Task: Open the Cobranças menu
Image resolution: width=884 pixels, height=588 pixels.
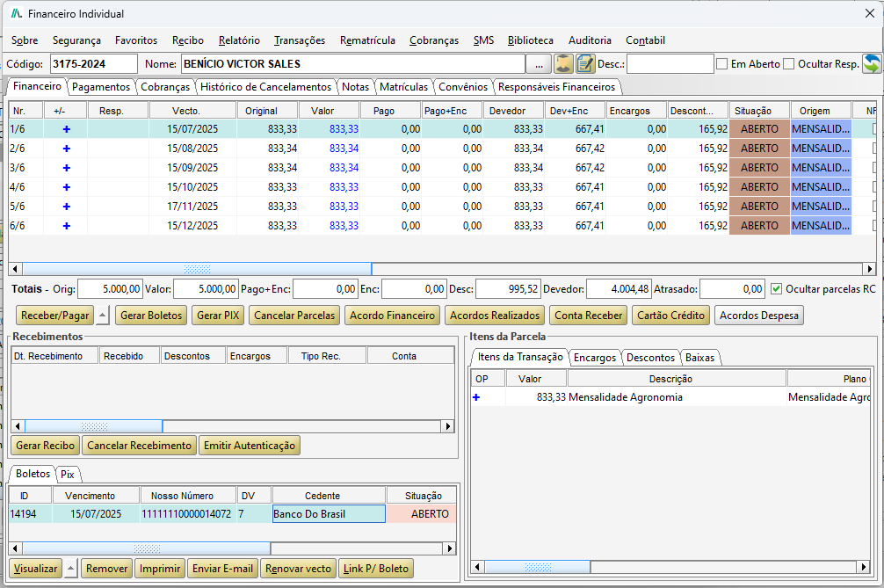Action: pos(434,40)
